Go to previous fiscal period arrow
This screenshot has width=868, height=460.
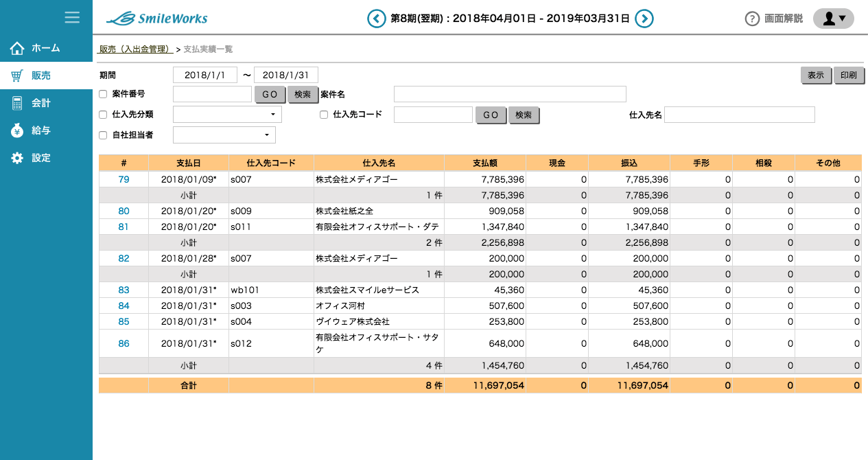point(376,19)
